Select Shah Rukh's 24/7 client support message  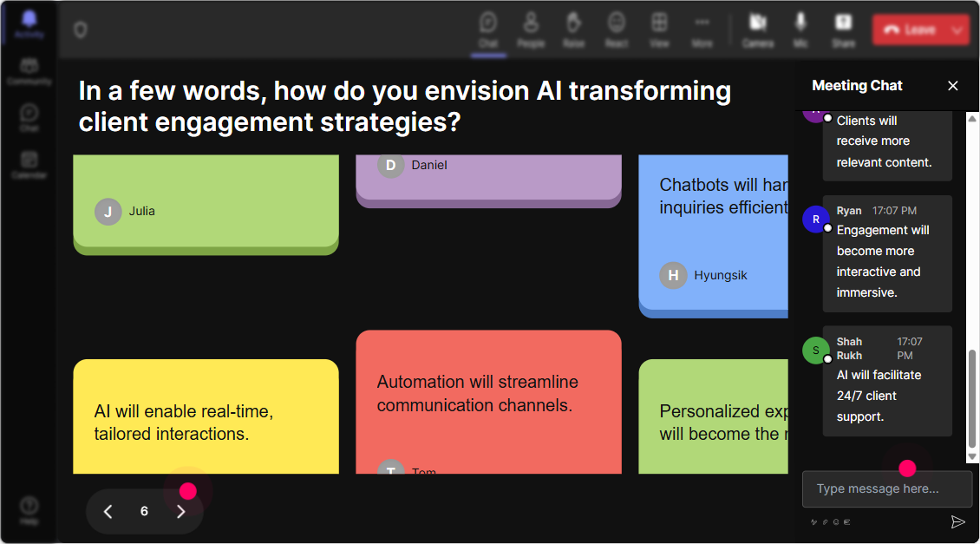887,381
